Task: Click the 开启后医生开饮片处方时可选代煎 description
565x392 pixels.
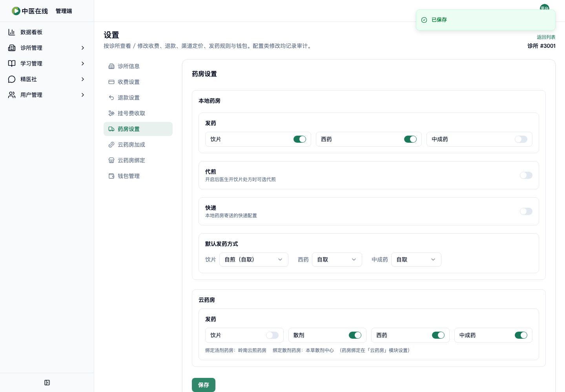Action: [241, 180]
